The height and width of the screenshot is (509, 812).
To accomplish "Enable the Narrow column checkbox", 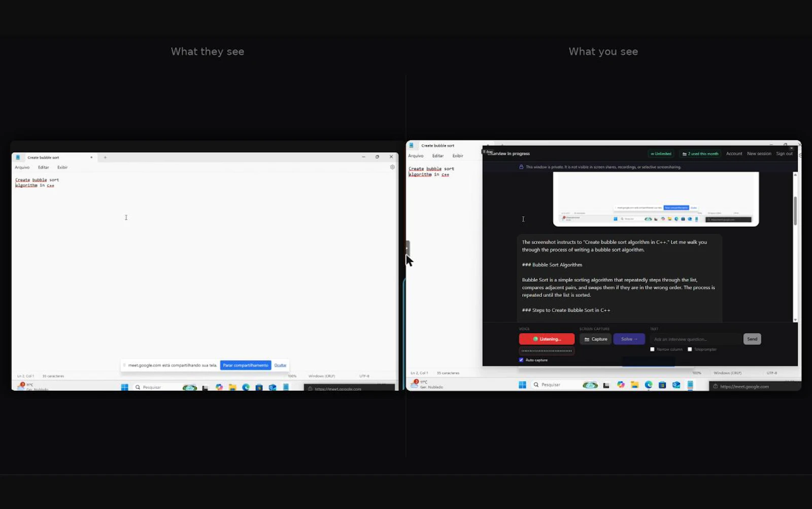I will tap(652, 349).
